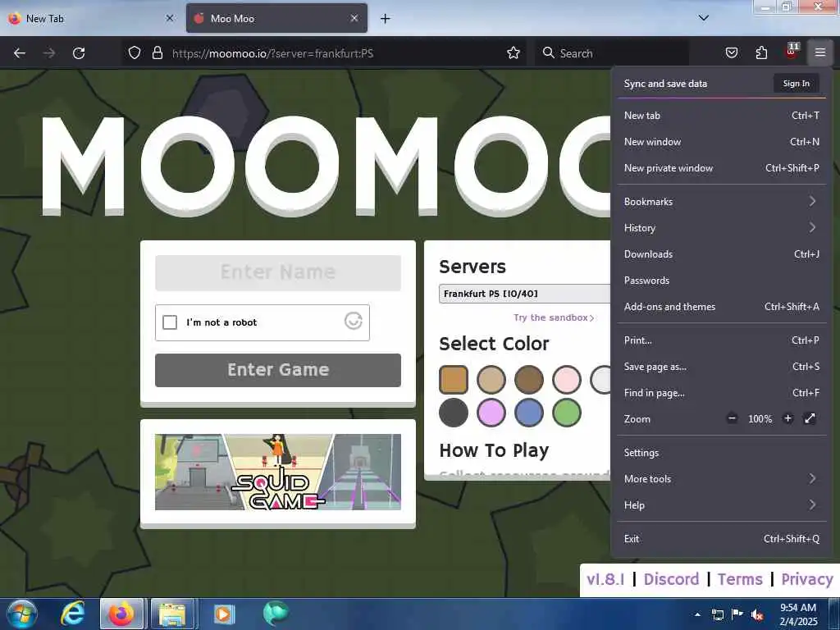Open the tracking protection shield icon

click(x=135, y=53)
